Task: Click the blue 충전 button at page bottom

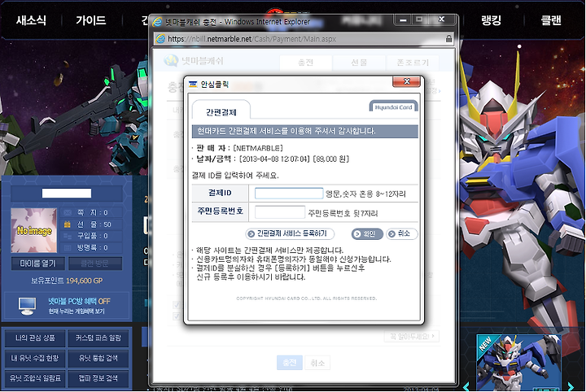Action: [x=290, y=363]
